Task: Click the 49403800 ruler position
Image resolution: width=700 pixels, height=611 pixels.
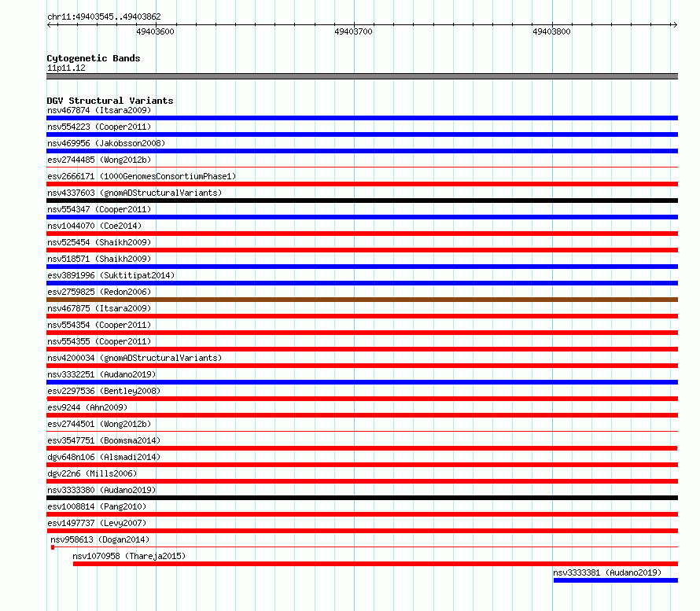Action: pos(552,31)
